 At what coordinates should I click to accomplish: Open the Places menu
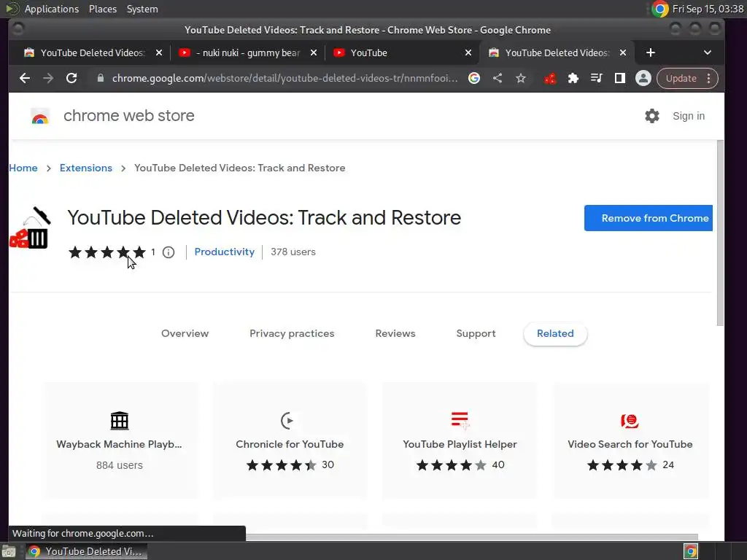pos(102,9)
